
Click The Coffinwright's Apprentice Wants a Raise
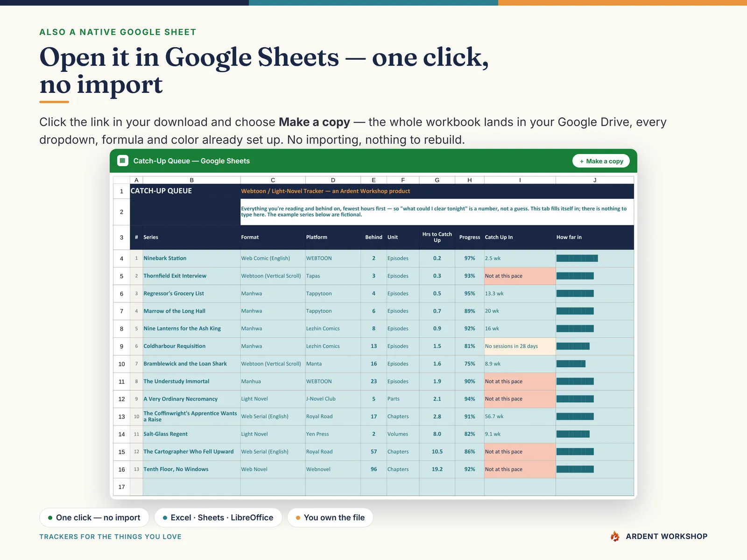(x=191, y=416)
